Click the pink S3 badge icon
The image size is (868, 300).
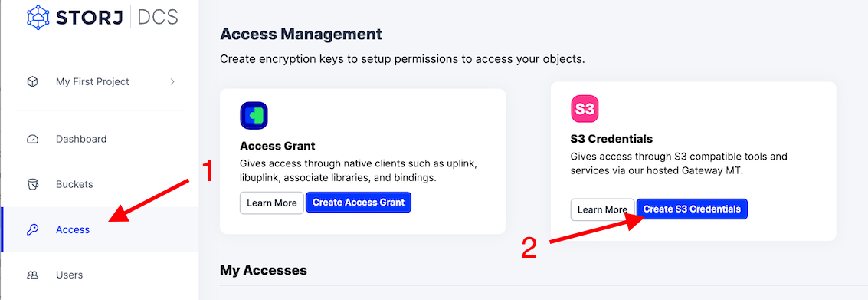[x=585, y=109]
